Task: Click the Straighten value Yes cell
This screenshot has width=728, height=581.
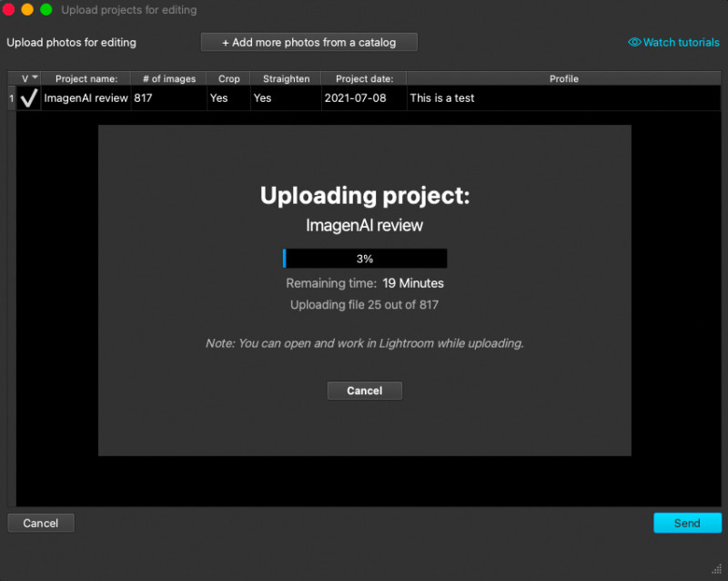Action: [286, 98]
